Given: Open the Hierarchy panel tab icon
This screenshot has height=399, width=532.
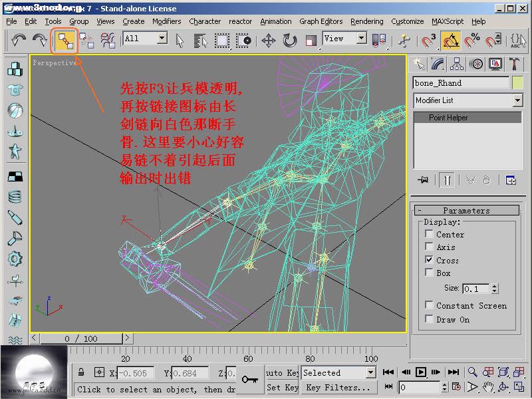Looking at the screenshot, I should point(457,64).
